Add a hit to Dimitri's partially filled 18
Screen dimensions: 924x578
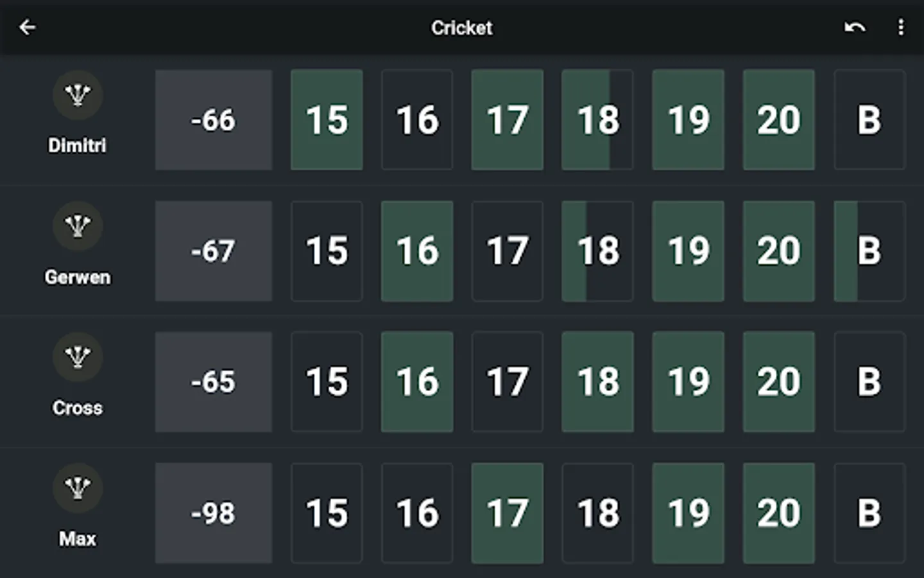coord(597,120)
